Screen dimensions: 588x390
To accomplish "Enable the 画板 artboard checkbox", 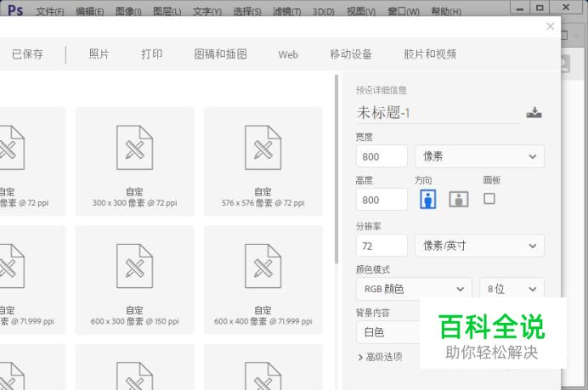I will (x=489, y=198).
